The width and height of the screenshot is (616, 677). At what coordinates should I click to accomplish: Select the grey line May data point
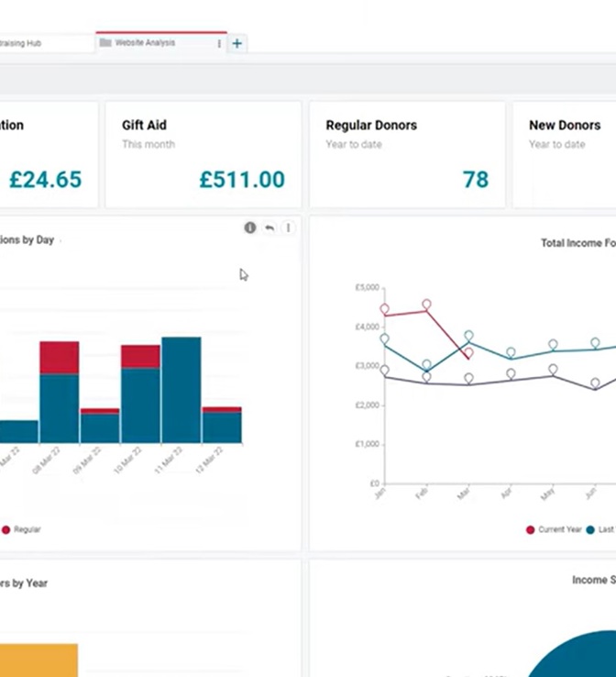click(553, 370)
